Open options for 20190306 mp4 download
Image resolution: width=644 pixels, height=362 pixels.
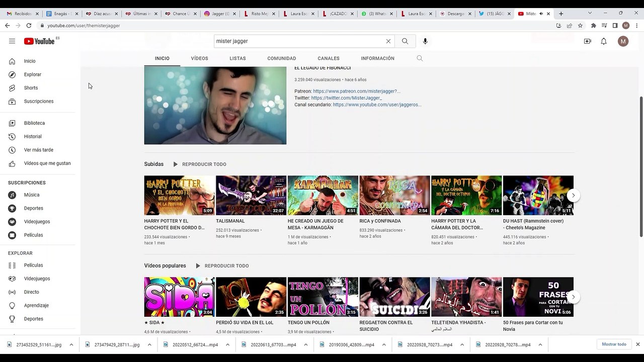pos(384,345)
